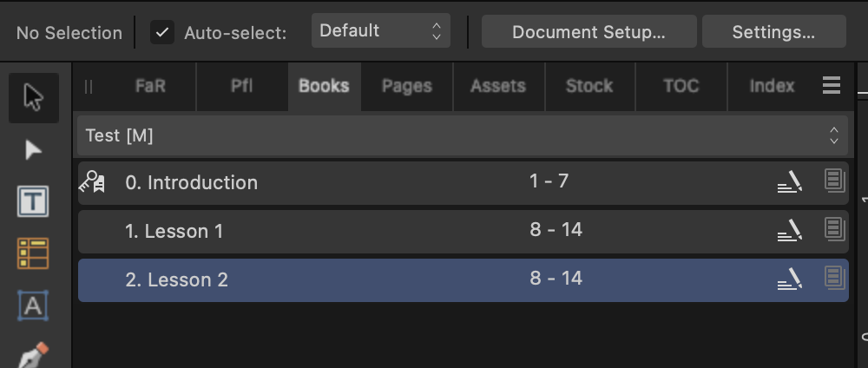Open the Auto-select Default dropdown
This screenshot has height=368, width=868.
pos(381,31)
